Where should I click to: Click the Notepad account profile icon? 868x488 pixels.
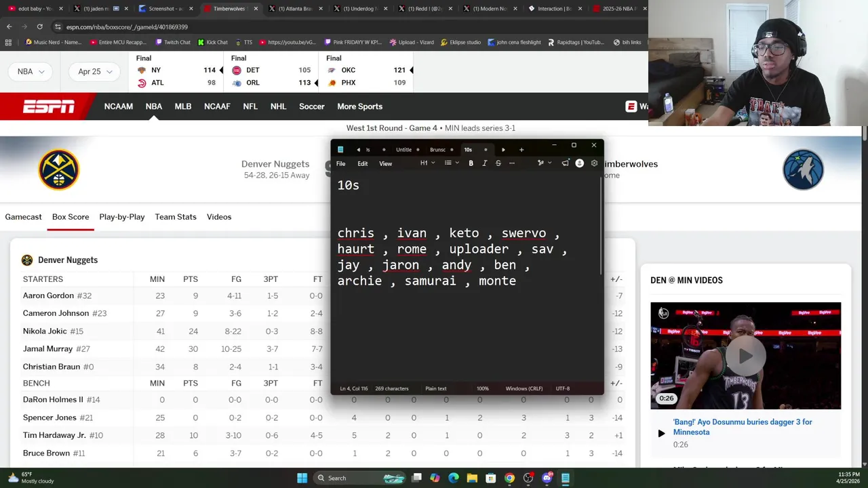580,163
